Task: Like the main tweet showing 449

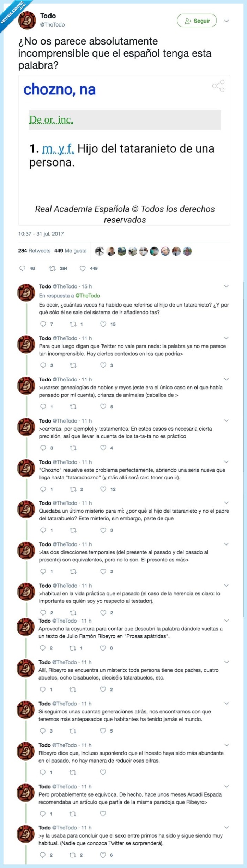Action: point(83,268)
